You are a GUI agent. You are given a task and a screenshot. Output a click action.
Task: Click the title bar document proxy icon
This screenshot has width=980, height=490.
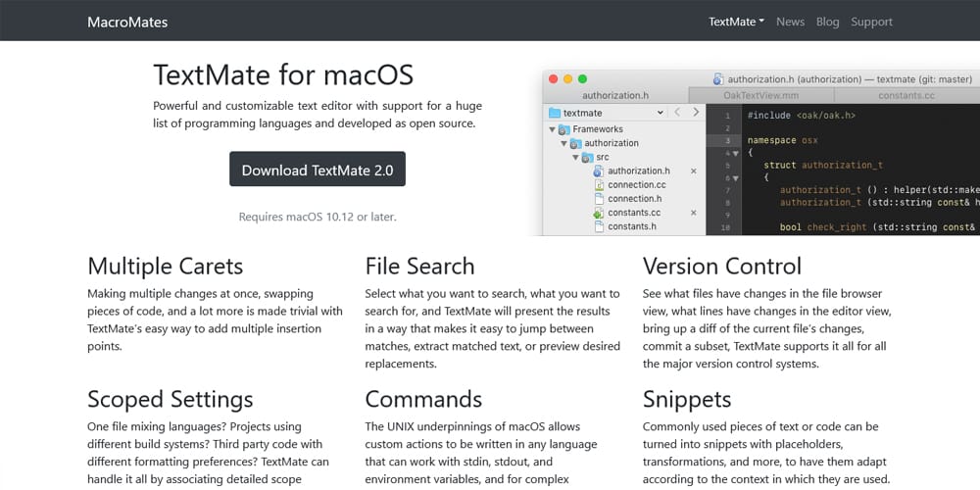point(718,79)
